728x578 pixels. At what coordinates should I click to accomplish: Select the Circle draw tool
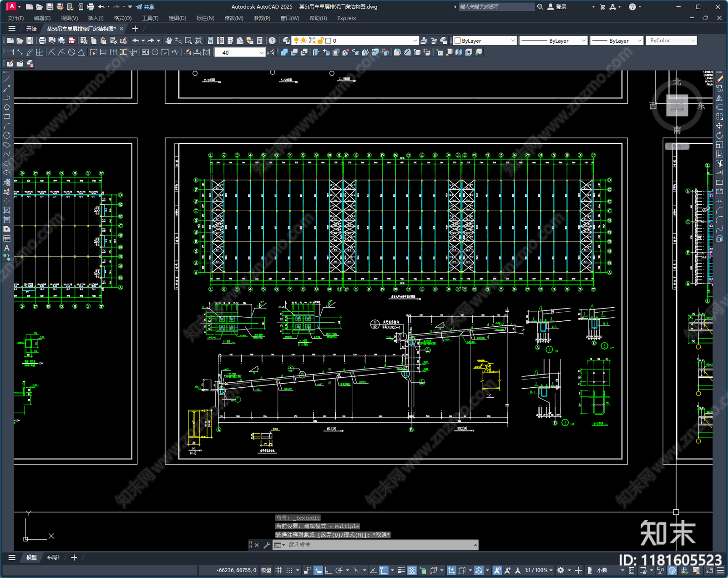[x=7, y=135]
